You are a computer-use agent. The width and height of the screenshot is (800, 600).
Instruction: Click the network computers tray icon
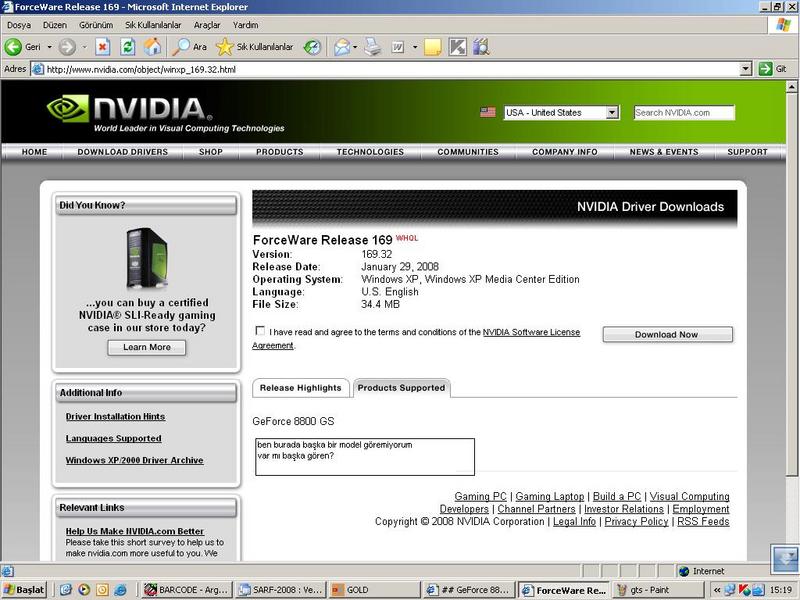tap(730, 590)
